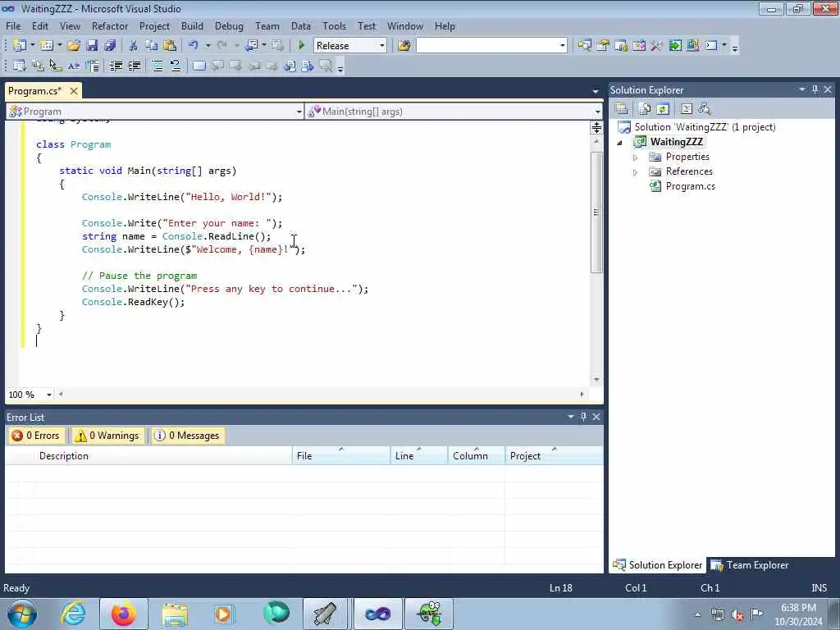Open the Tools menu

click(334, 25)
